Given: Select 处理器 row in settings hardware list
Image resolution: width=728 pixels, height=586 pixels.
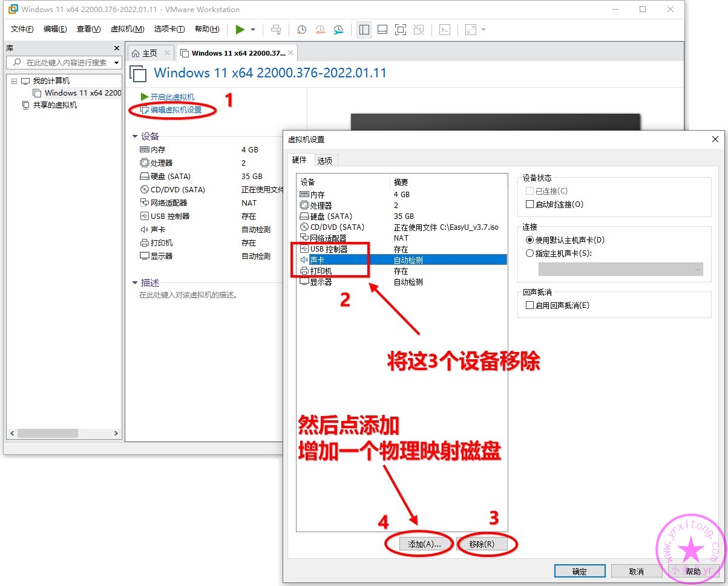Looking at the screenshot, I should (x=402, y=206).
